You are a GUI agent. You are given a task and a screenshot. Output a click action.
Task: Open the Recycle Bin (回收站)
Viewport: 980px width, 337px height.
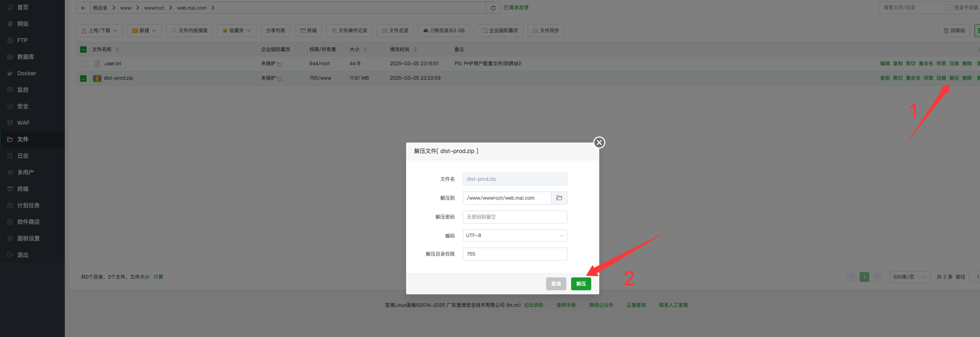[954, 31]
